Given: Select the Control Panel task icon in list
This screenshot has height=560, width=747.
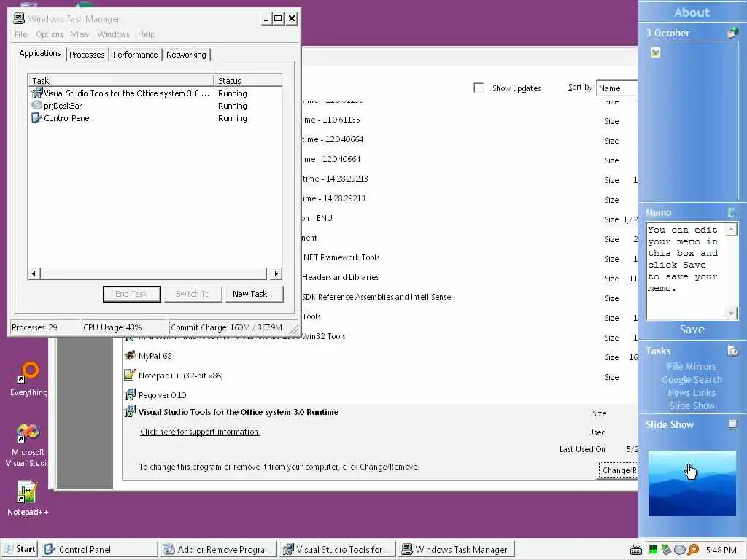Looking at the screenshot, I should (x=37, y=117).
